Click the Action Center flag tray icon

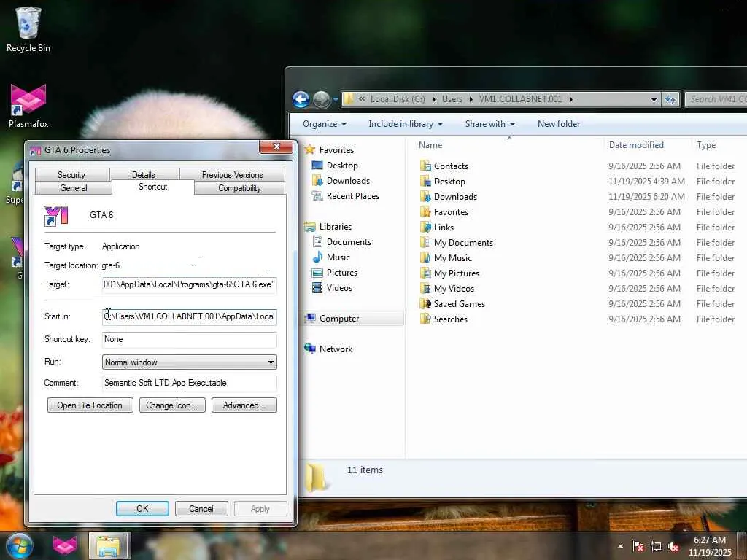pos(638,546)
